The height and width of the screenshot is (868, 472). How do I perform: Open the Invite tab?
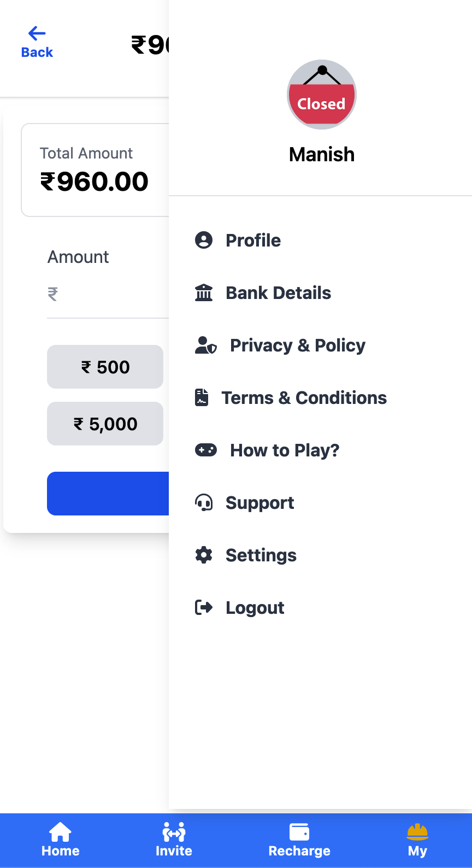[x=174, y=840]
